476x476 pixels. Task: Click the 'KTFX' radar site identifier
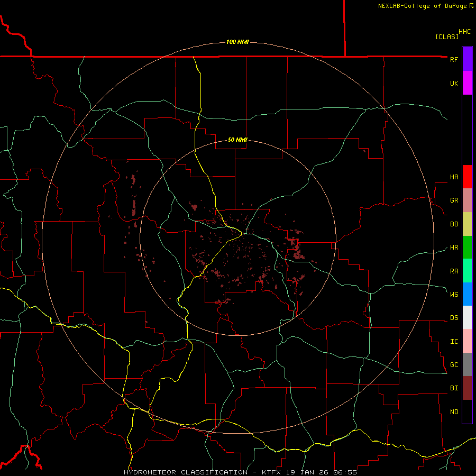pyautogui.click(x=271, y=472)
